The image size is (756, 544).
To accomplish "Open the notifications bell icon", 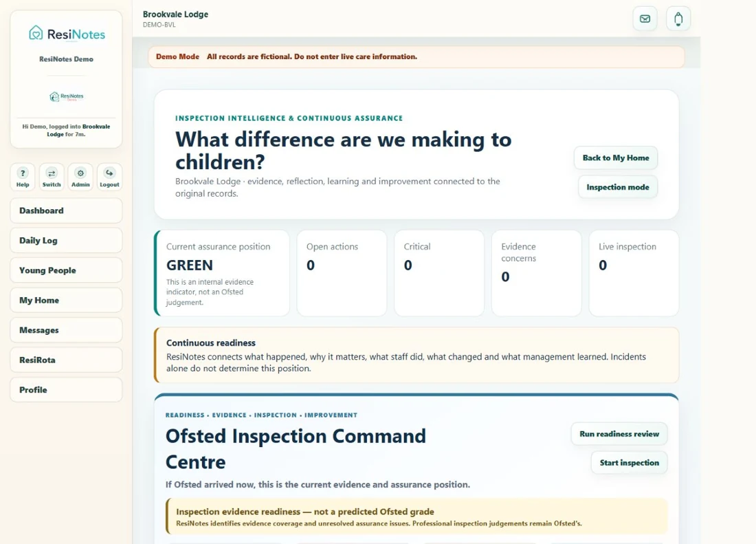I will coord(678,19).
